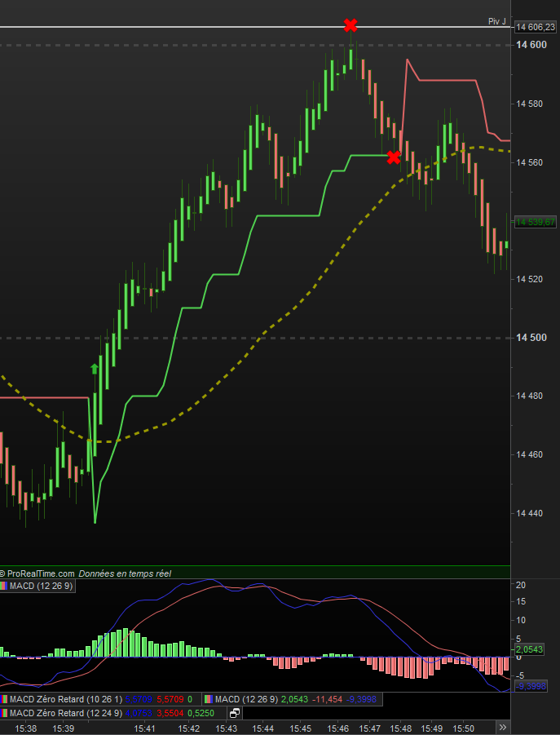Image resolution: width=560 pixels, height=735 pixels.
Task: Click the red X marker on the green trailing line
Action: tap(394, 157)
